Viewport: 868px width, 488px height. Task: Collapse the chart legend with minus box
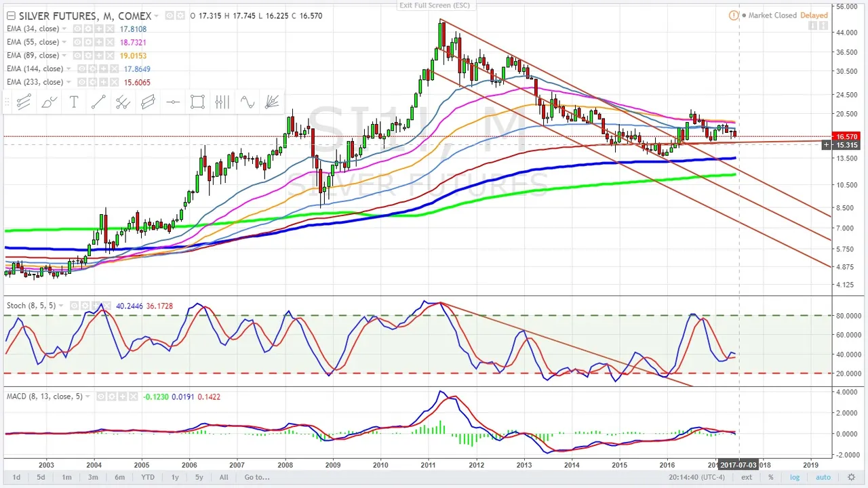click(x=11, y=16)
